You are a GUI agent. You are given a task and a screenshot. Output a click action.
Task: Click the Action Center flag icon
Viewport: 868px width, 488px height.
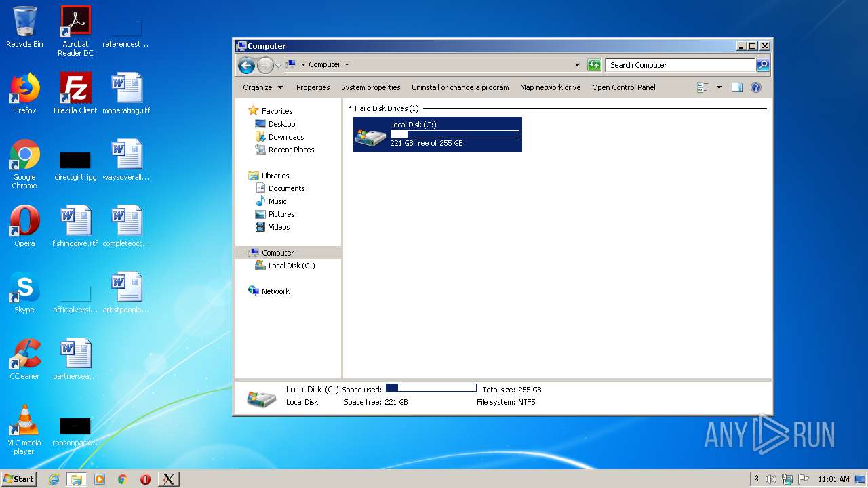[804, 479]
